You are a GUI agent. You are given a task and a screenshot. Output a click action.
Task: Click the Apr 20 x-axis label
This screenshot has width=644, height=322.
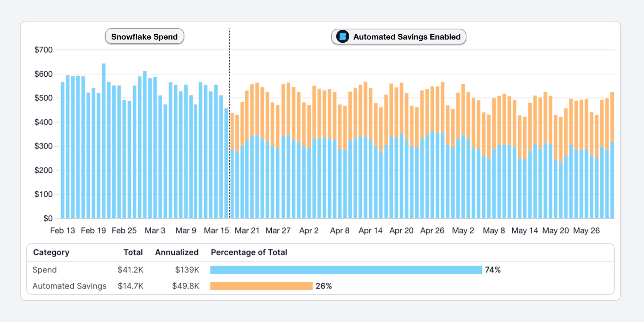(401, 230)
